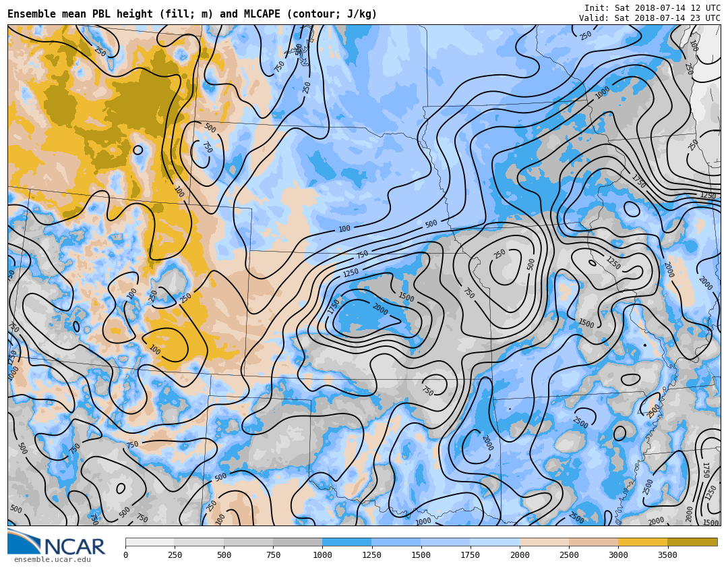Click the 0 tick label on colorbar

(x=125, y=555)
